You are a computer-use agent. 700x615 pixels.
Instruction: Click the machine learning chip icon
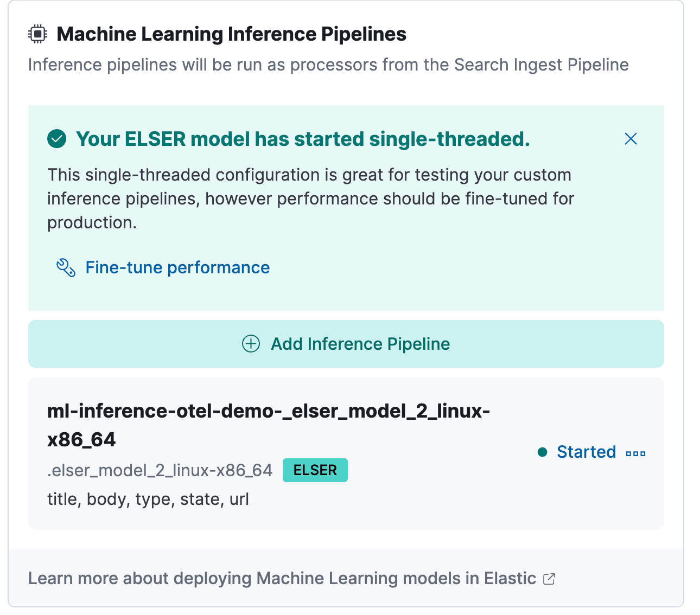pos(37,34)
